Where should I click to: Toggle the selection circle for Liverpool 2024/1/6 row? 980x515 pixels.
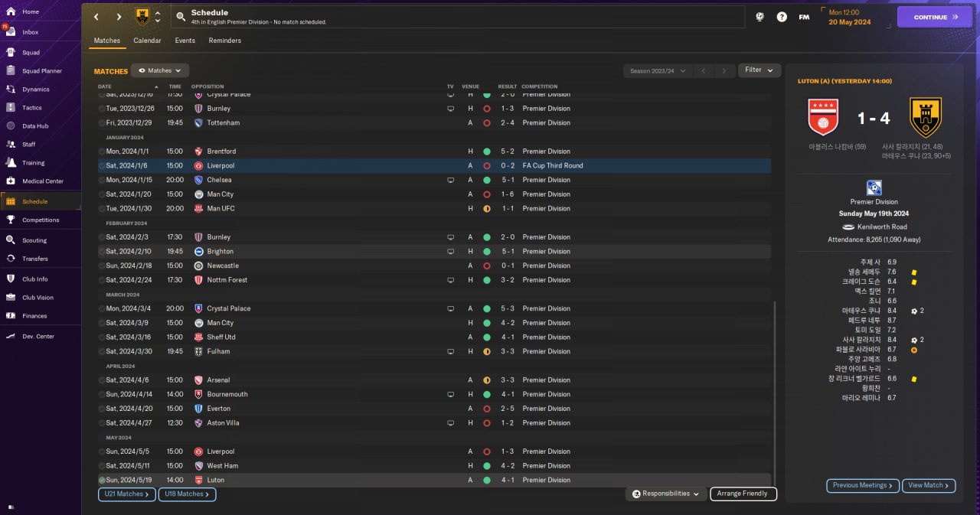tap(102, 165)
